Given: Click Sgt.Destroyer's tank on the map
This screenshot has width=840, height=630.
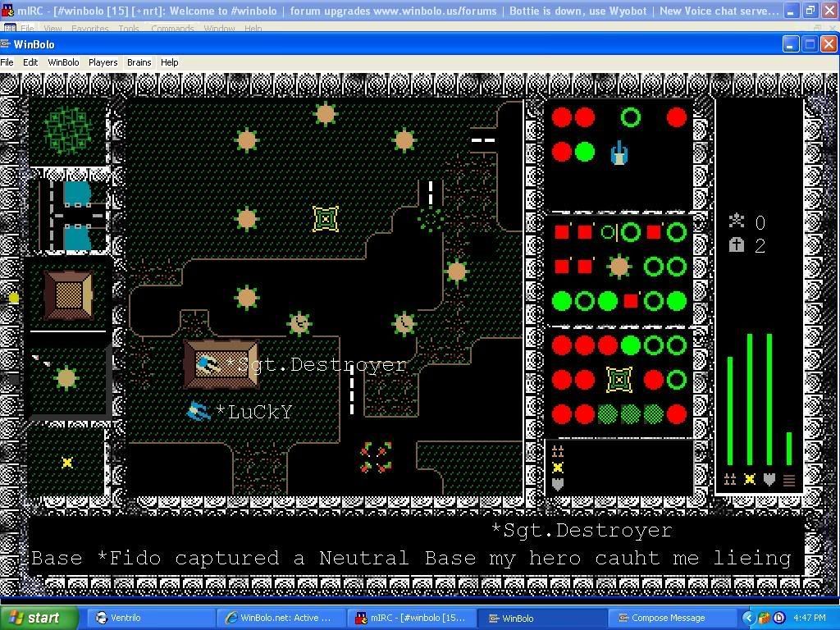Looking at the screenshot, I should coord(208,363).
